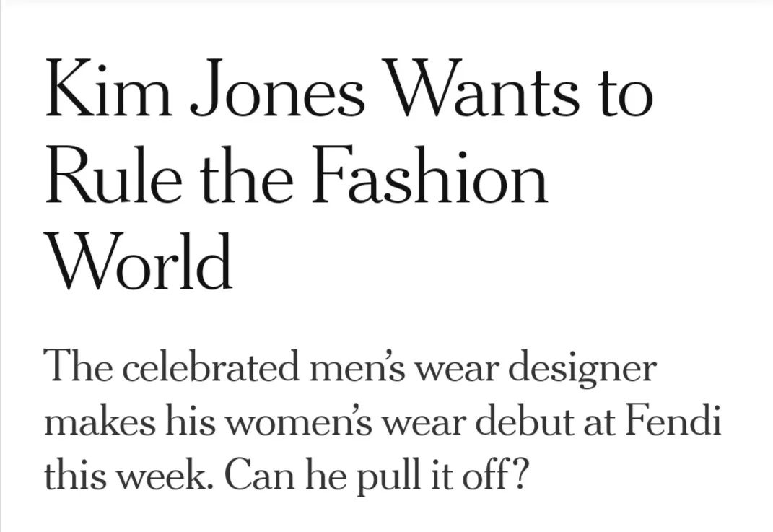Click the word 'Fashion' in the headline
Viewport: 773px width, 532px height.
pyautogui.click(x=429, y=175)
